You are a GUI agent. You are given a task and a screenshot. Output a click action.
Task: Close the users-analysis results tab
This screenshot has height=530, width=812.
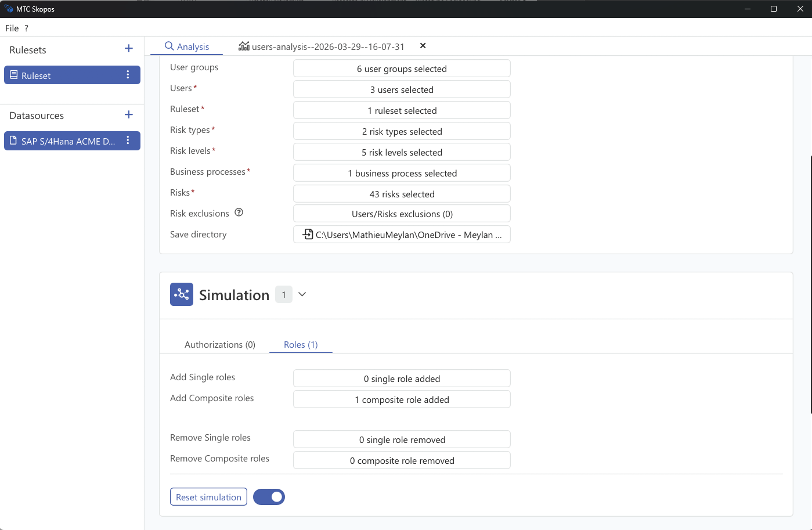tap(423, 46)
